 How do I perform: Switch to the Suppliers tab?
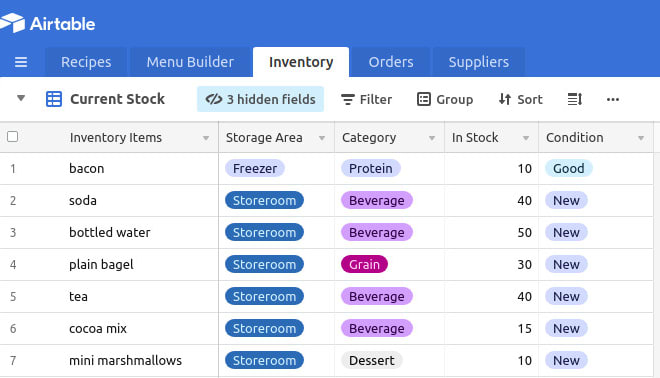[x=479, y=62]
